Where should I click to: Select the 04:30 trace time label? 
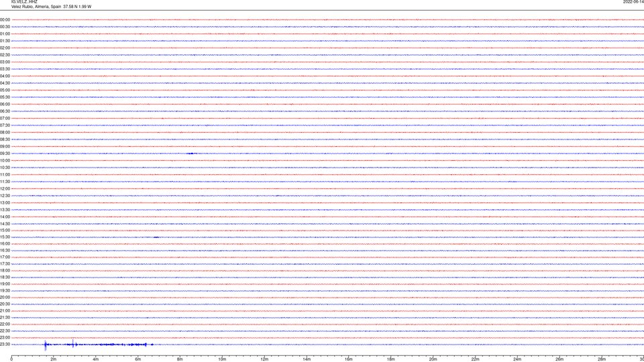click(5, 83)
